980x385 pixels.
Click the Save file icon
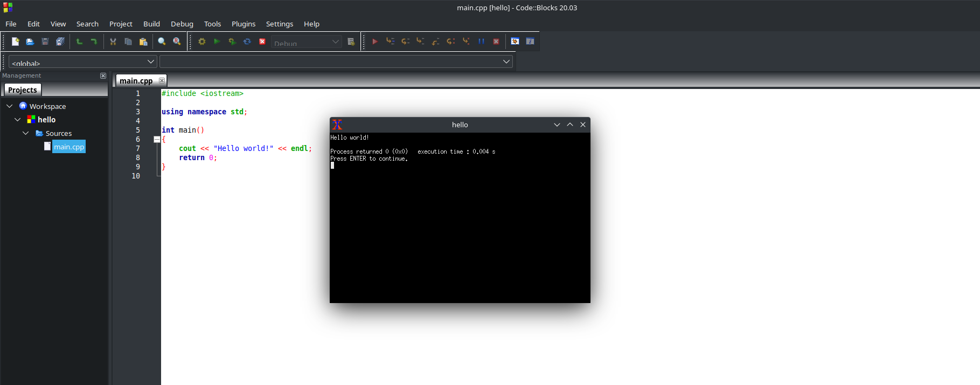tap(45, 42)
